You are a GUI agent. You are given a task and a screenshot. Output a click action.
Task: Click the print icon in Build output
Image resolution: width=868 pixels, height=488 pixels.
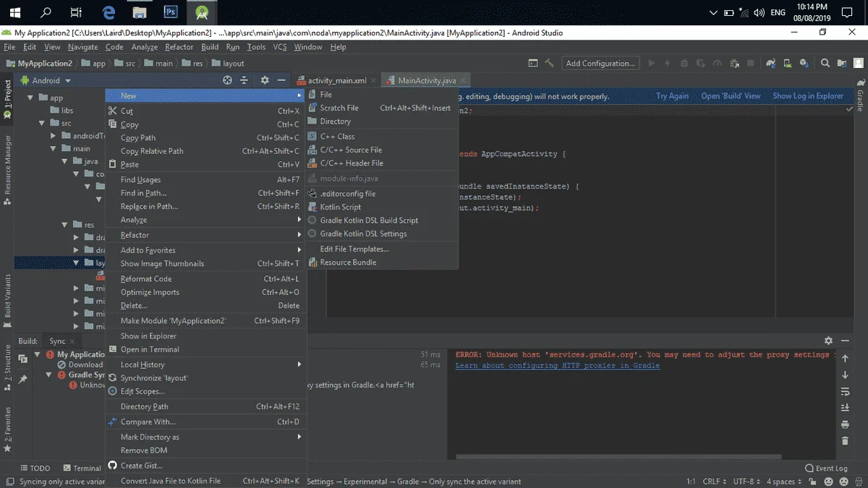point(845,424)
